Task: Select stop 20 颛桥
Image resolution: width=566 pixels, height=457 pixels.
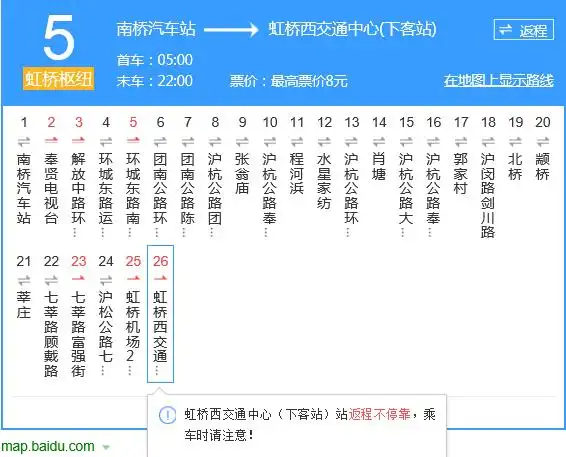Action: 543,166
